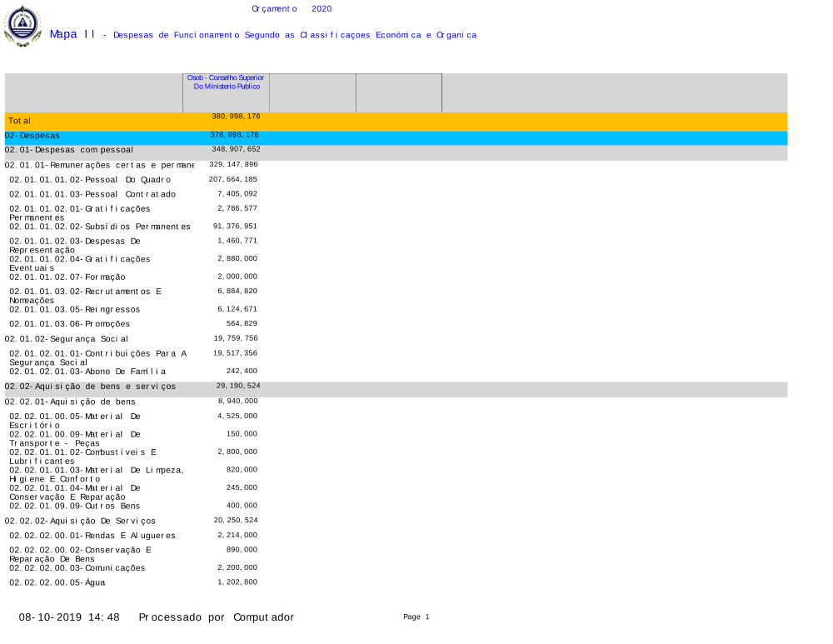Click the Formação budget line
833x644 pixels.
click(x=67, y=277)
